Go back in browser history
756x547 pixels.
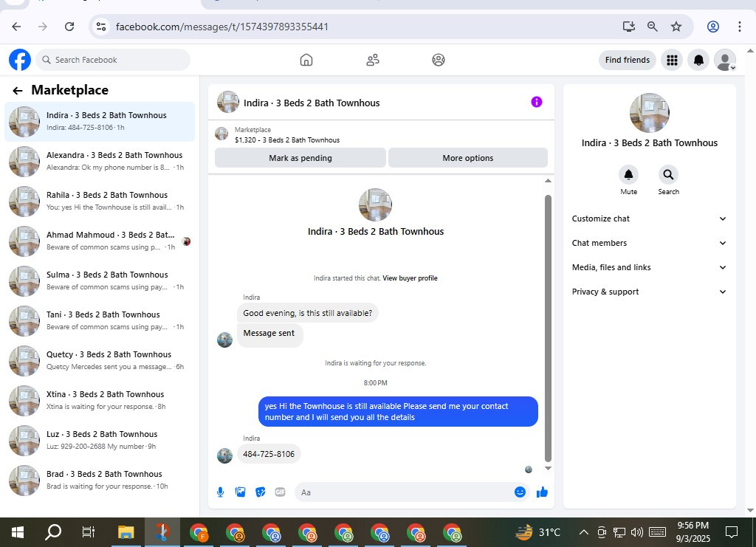coord(16,27)
